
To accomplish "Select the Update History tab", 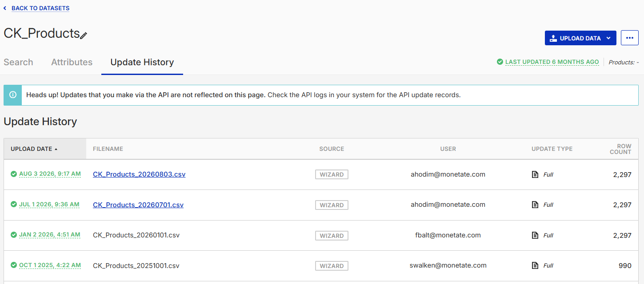I will tap(142, 62).
